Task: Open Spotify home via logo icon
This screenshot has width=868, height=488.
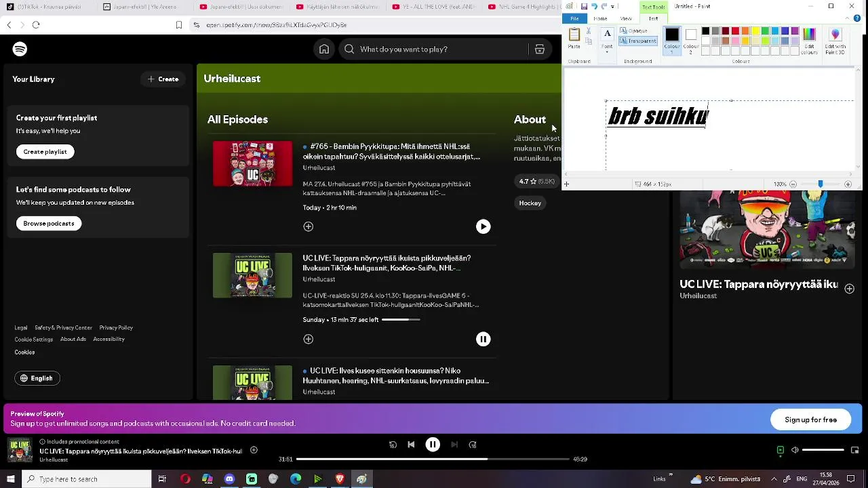Action: 20,49
